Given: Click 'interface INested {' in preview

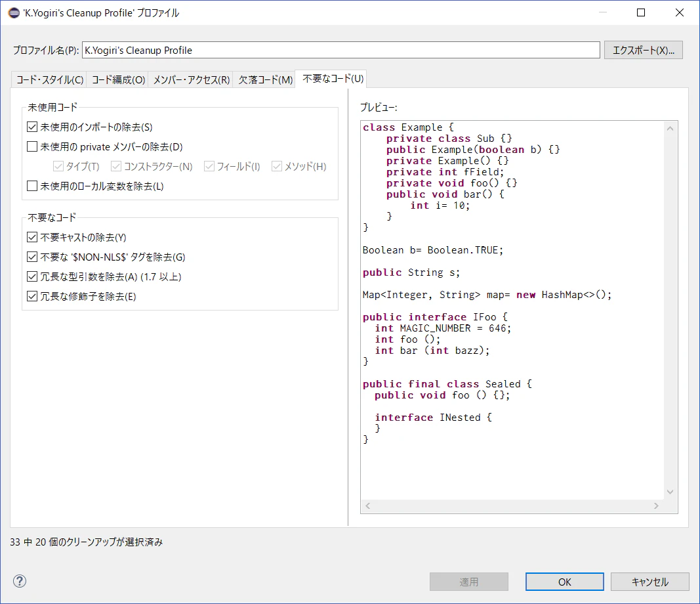Looking at the screenshot, I should coord(434,418).
